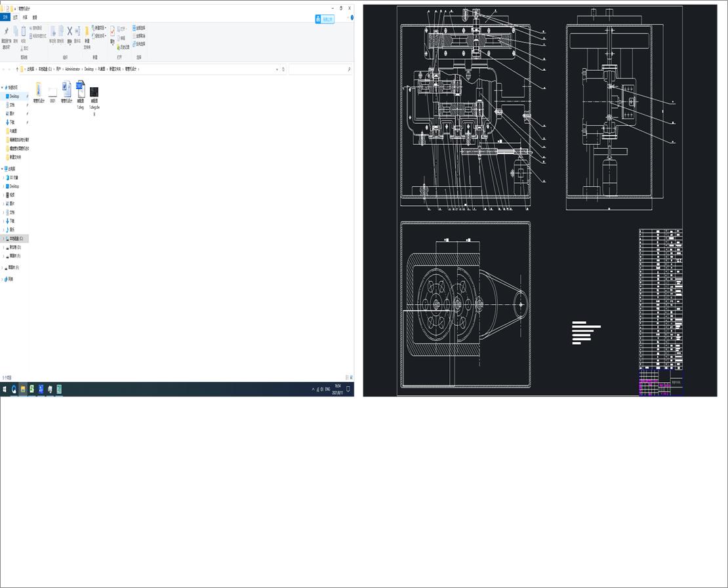Expand the 3D Objects node in sidebar
The height and width of the screenshot is (588, 728).
click(x=4, y=178)
